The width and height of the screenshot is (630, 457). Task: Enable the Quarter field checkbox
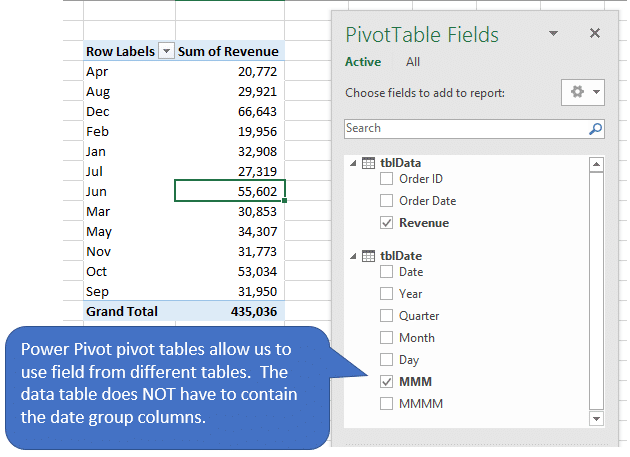[x=387, y=316]
